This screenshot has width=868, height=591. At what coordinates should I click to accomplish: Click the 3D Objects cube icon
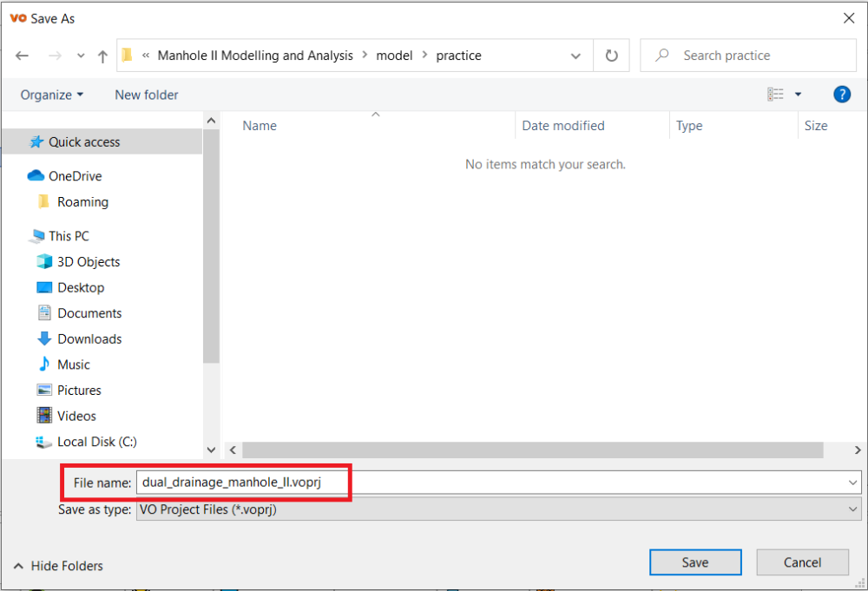[x=44, y=262]
